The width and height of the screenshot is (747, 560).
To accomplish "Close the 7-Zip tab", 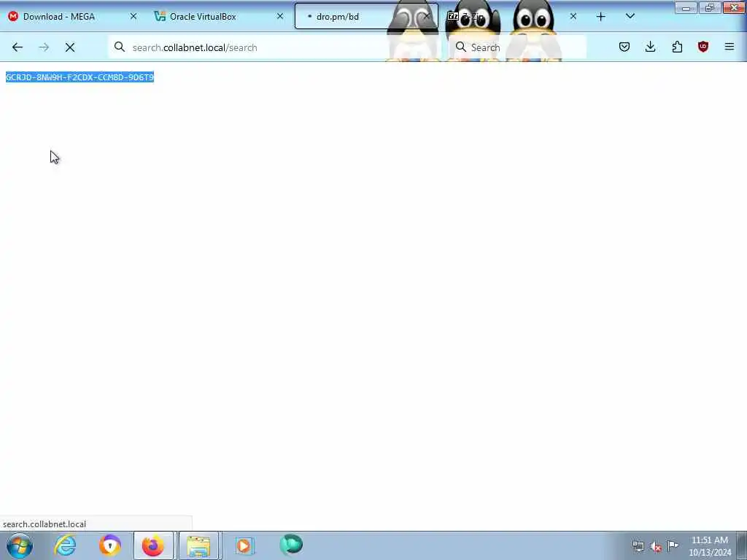I will coord(573,17).
